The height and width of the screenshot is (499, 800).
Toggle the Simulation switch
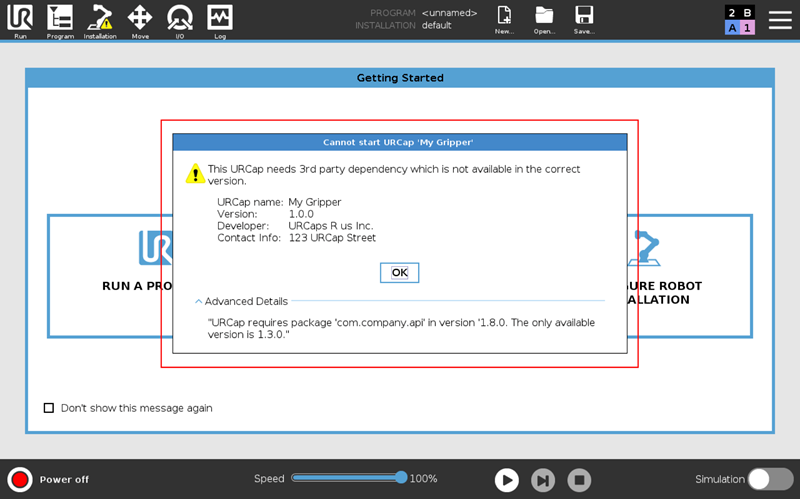(770, 479)
